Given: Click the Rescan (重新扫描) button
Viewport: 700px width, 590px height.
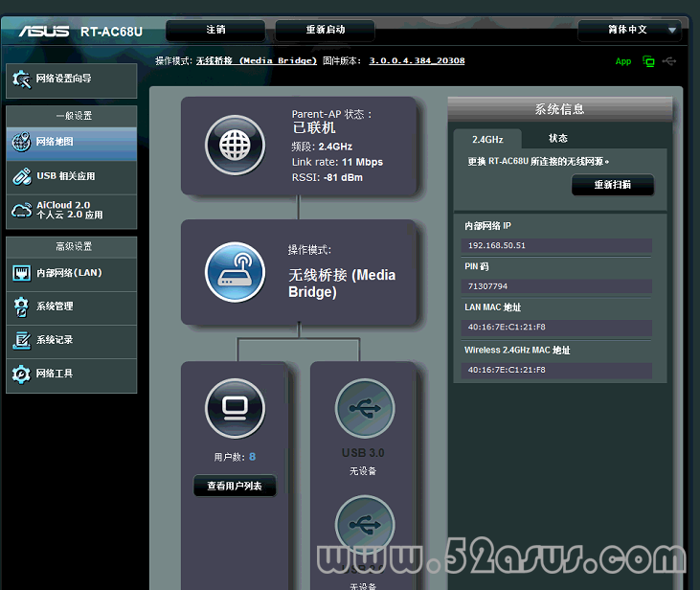Looking at the screenshot, I should pyautogui.click(x=613, y=185).
